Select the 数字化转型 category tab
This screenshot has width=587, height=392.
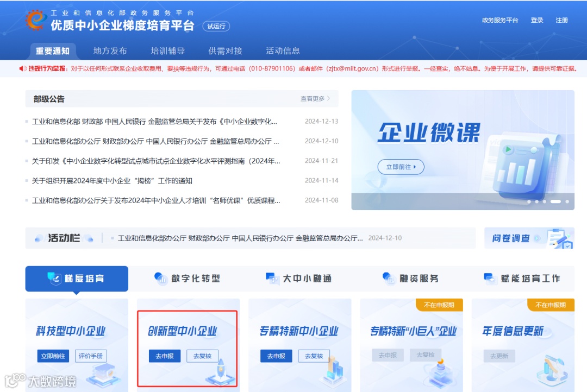[188, 279]
